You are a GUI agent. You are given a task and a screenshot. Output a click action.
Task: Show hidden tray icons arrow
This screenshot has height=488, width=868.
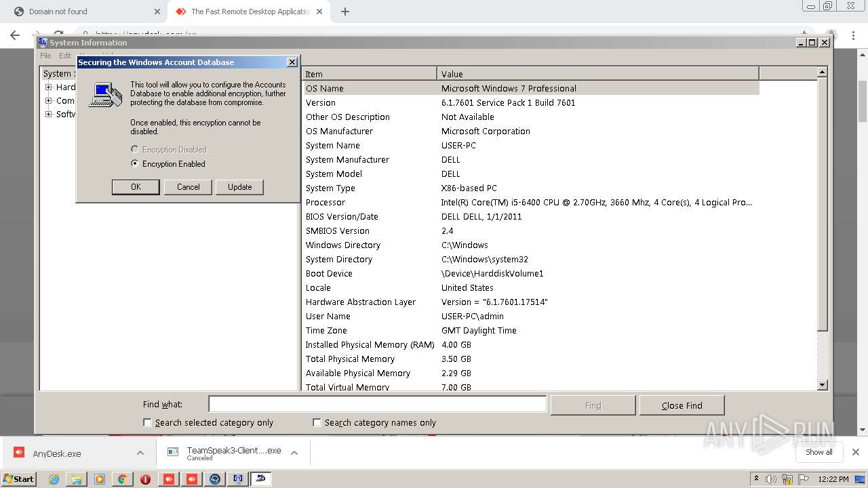pos(756,479)
